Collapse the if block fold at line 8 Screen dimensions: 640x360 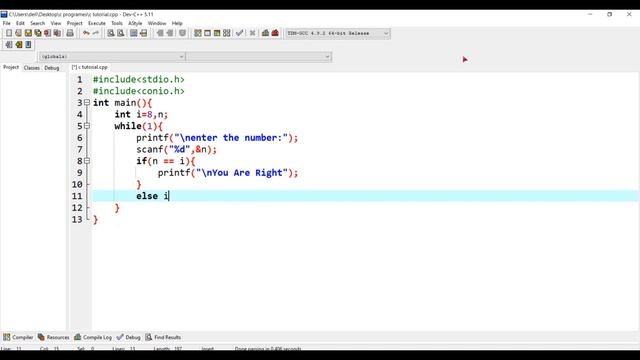pyautogui.click(x=87, y=161)
